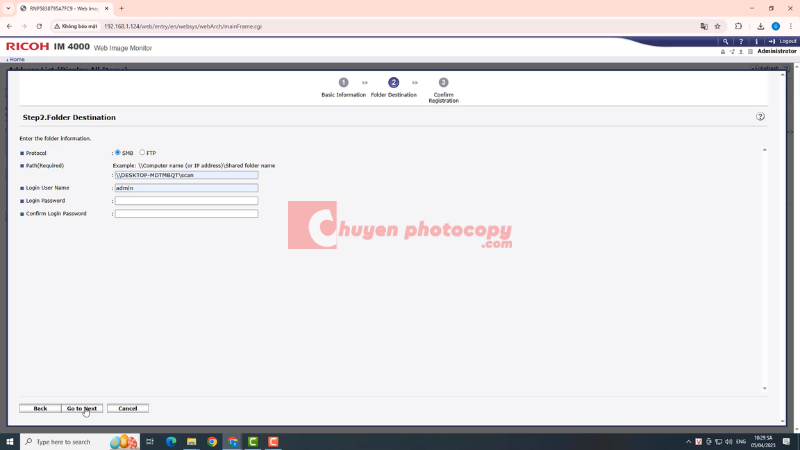
Task: Click the Windows Start button
Action: [10, 441]
